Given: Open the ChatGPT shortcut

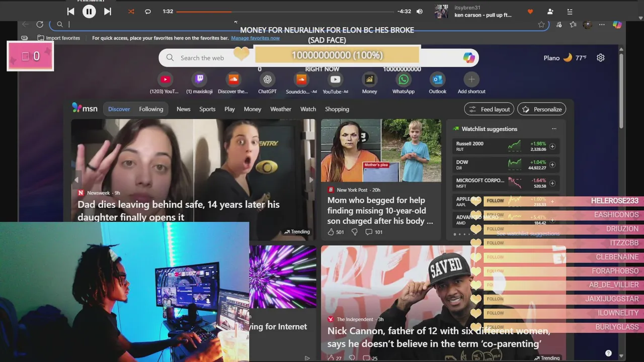Looking at the screenshot, I should click(267, 84).
